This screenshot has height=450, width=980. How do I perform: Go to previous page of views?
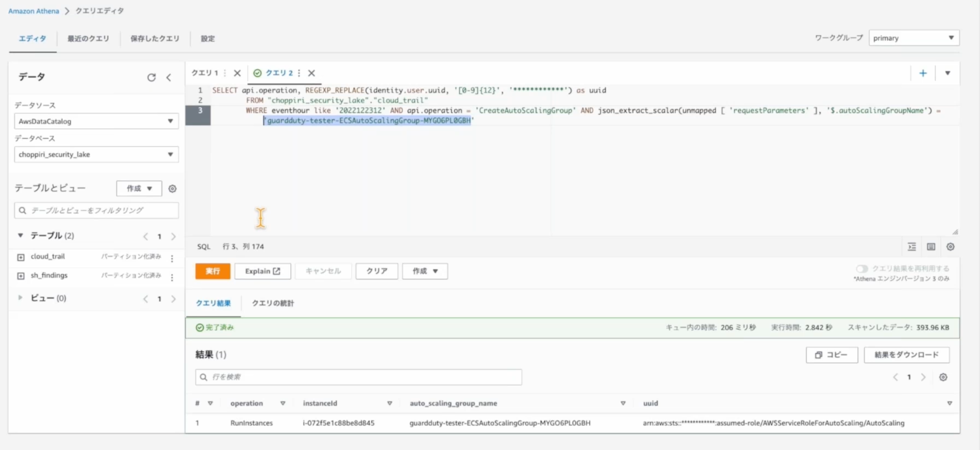pyautogui.click(x=145, y=299)
